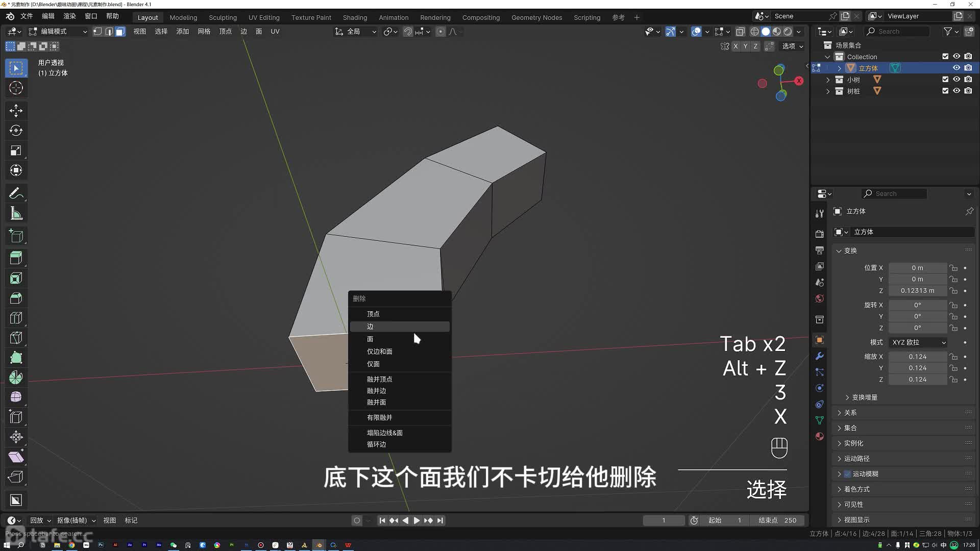Open the 编辑模式 mode dropdown

58,32
